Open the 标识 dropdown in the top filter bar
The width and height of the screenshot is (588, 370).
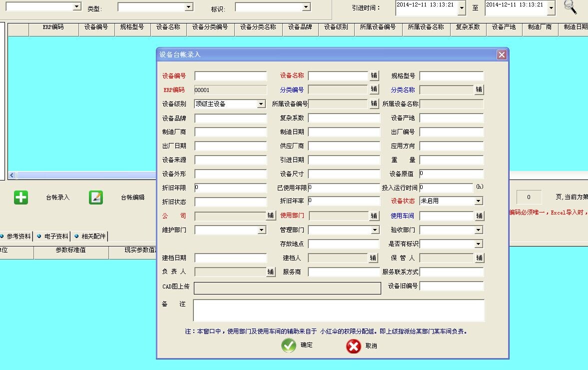coord(306,7)
